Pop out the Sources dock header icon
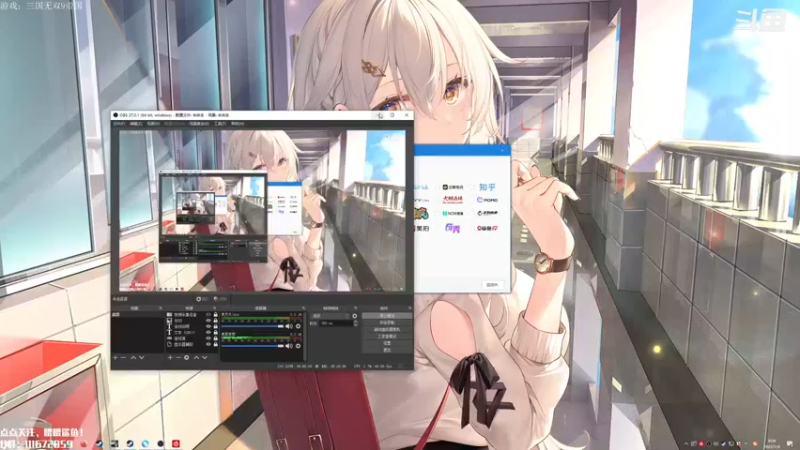 (215, 308)
